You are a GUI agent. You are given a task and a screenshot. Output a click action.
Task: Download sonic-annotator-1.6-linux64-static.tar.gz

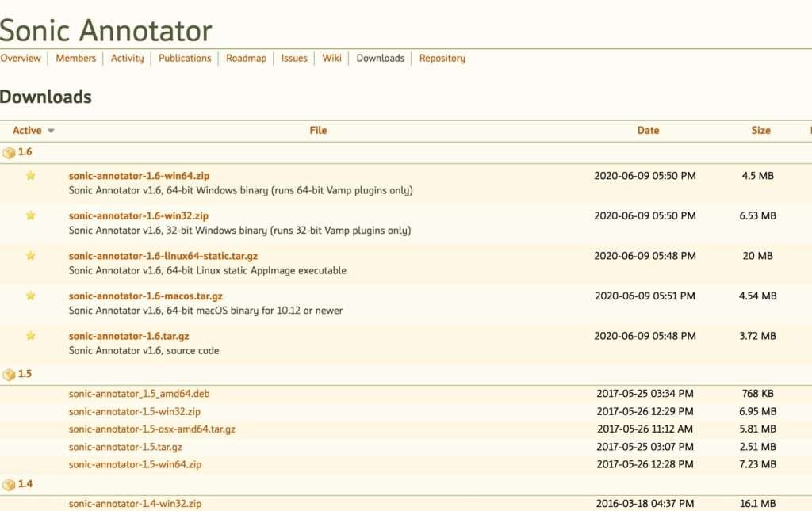coord(163,256)
